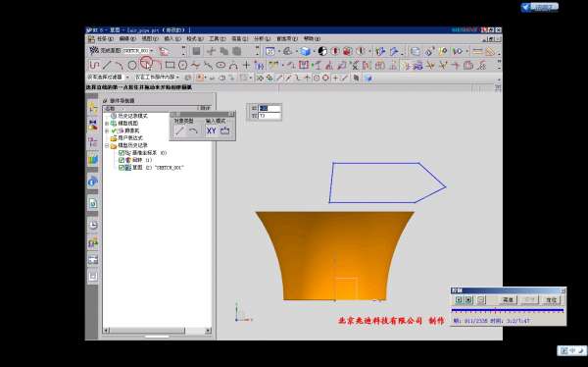Click the blue Shaded cube rendering icon
The height and width of the screenshot is (367, 588).
(x=306, y=51)
